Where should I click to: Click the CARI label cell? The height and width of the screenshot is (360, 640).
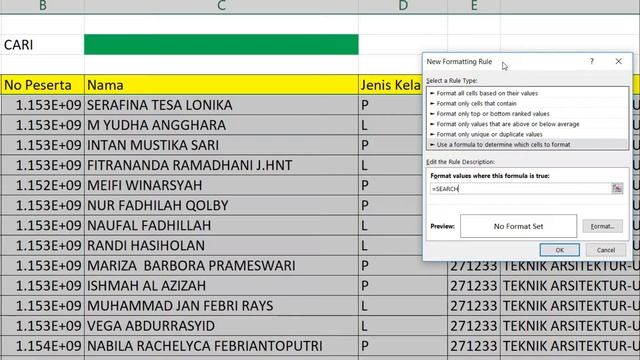pos(42,44)
